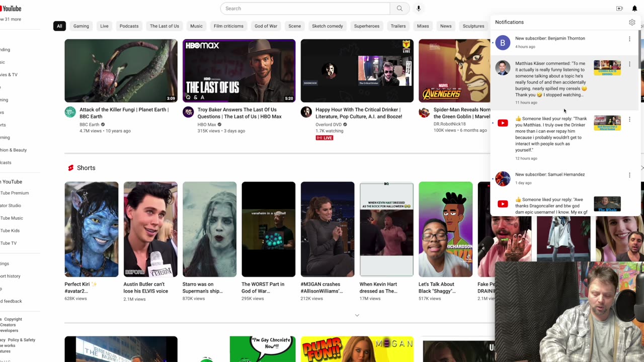Select the Film criticisms filter chip
Viewport: 644px width, 362px height.
228,26
